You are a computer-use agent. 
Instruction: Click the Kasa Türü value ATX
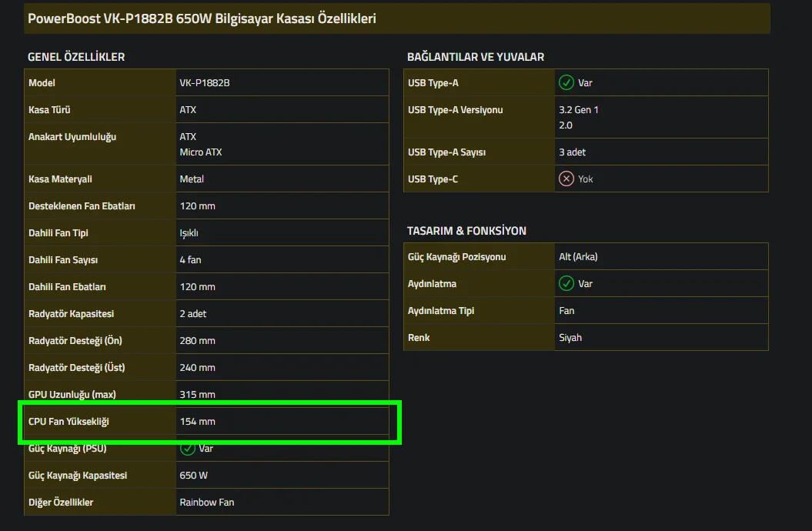click(188, 110)
